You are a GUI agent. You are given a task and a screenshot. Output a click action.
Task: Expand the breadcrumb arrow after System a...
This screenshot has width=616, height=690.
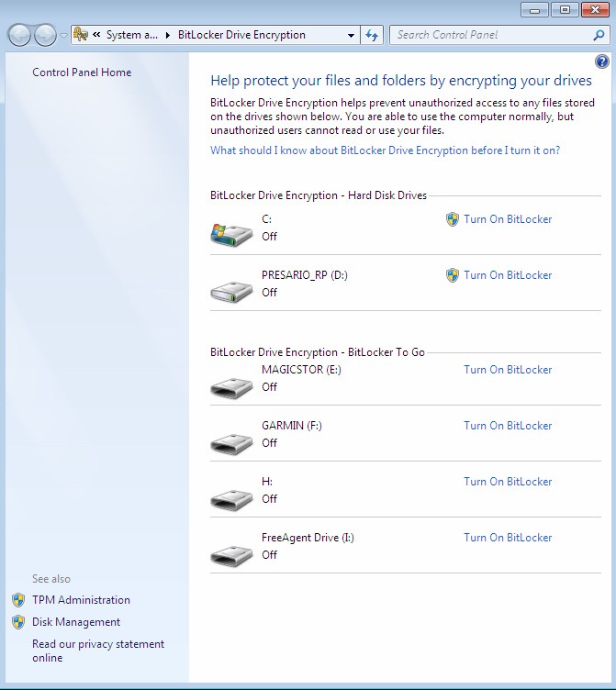coord(168,35)
